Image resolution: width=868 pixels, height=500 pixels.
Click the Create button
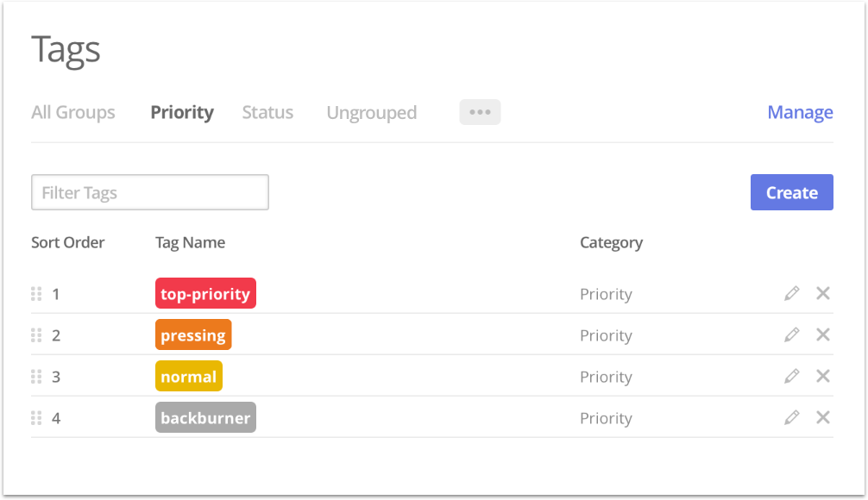(791, 193)
